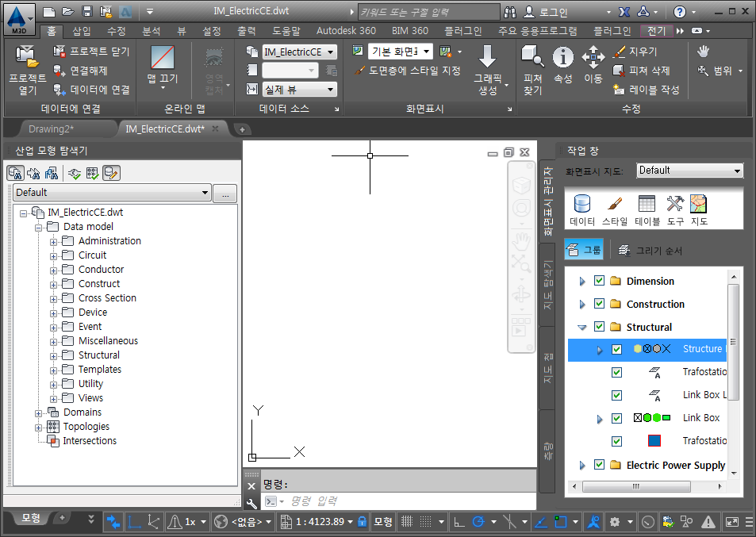The width and height of the screenshot is (756, 537).
Task: Open the Autodesk 360 ribbon tab
Action: pos(346,31)
